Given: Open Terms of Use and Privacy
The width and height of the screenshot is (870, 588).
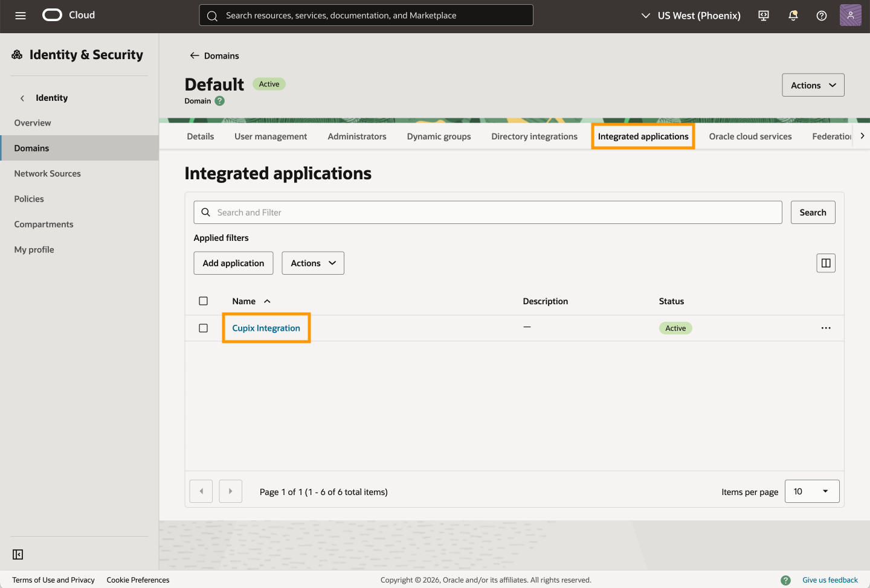Looking at the screenshot, I should [x=53, y=580].
